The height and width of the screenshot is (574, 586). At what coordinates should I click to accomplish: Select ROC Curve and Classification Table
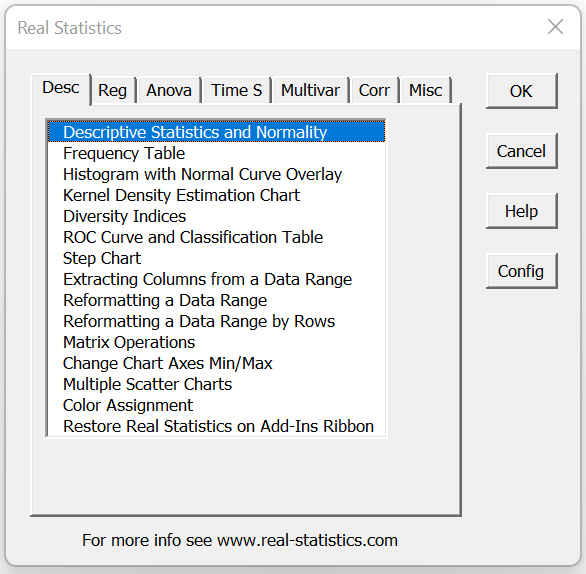pos(217,237)
